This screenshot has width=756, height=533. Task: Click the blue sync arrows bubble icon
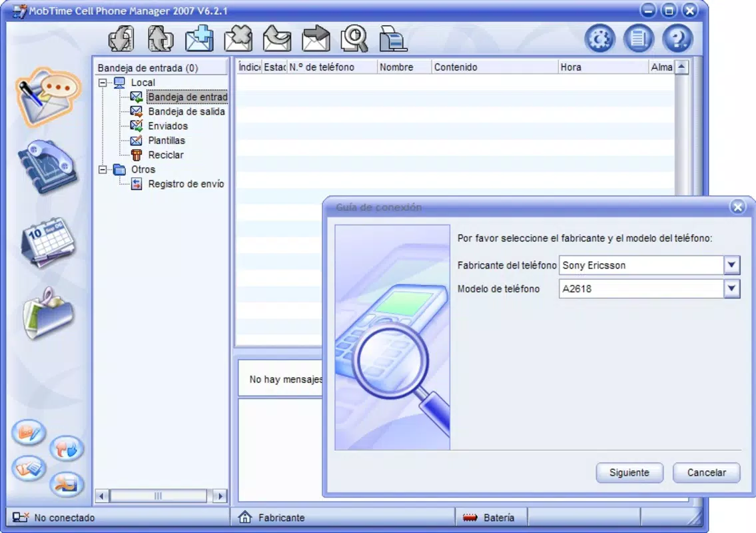click(x=67, y=448)
